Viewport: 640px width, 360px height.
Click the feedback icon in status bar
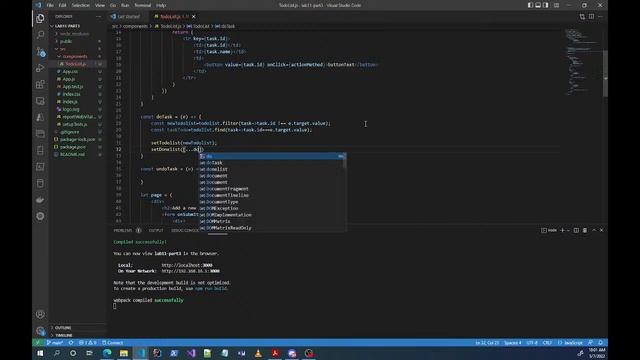click(x=590, y=343)
